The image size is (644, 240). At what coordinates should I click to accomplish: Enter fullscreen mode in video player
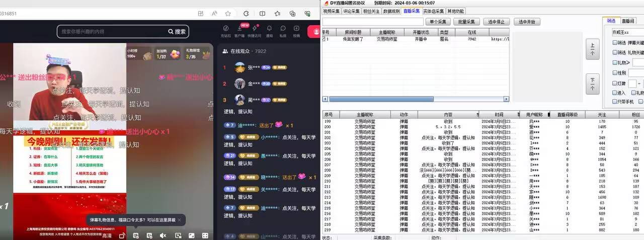(x=205, y=235)
